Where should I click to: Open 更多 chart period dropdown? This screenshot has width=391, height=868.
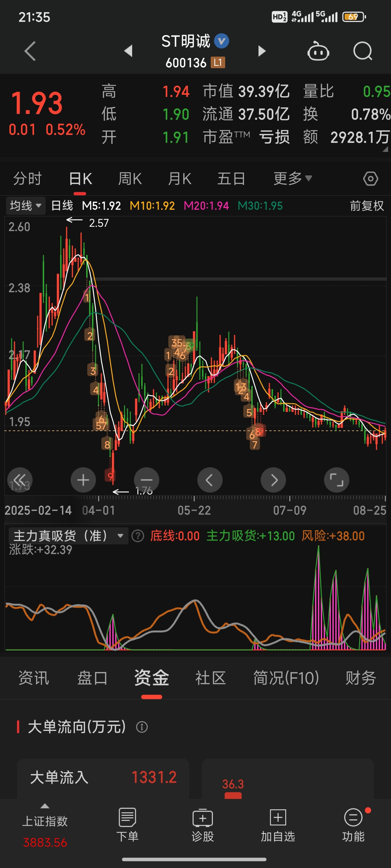293,179
